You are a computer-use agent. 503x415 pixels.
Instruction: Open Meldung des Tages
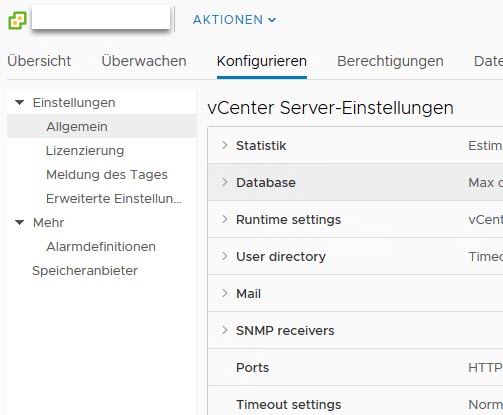107,175
